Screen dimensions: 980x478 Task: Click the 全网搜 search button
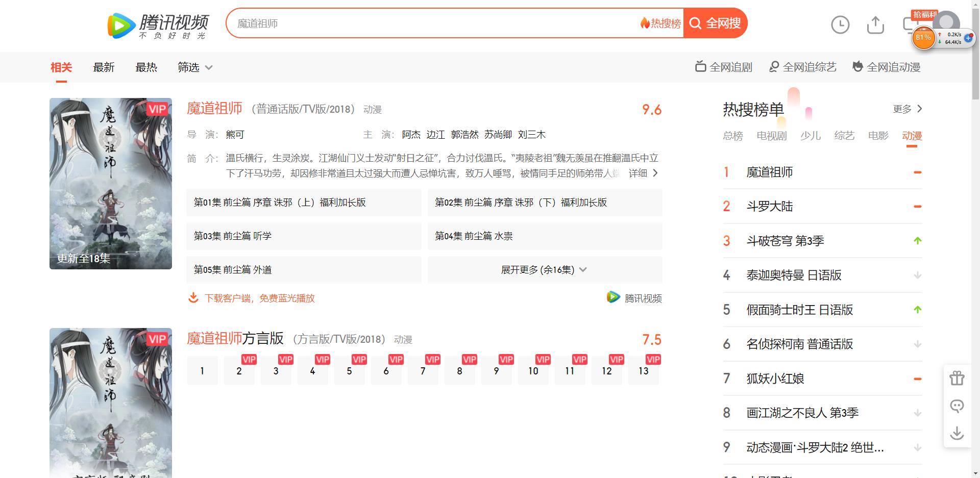pos(715,23)
